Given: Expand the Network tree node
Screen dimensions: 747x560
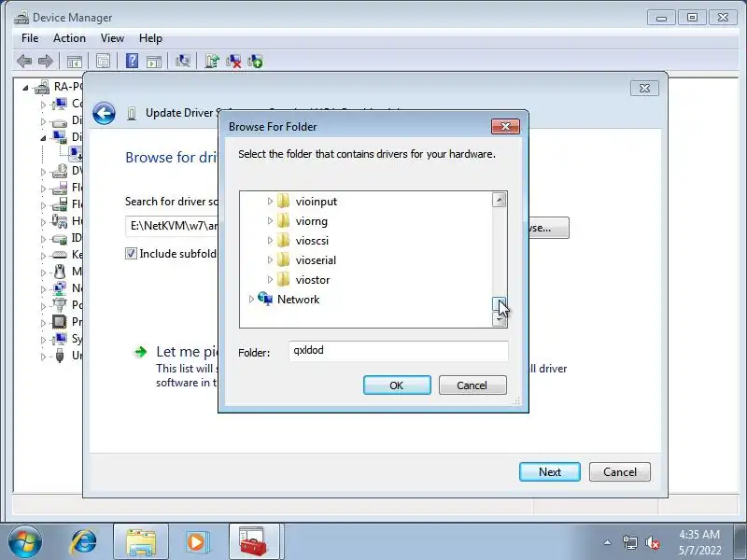Looking at the screenshot, I should (251, 299).
